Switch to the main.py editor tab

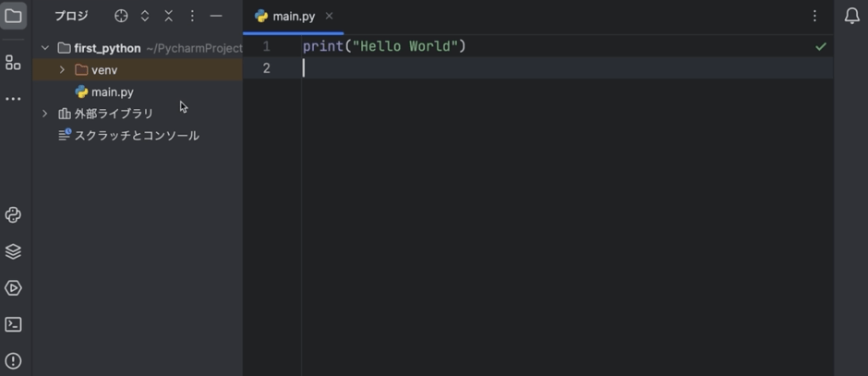click(293, 16)
